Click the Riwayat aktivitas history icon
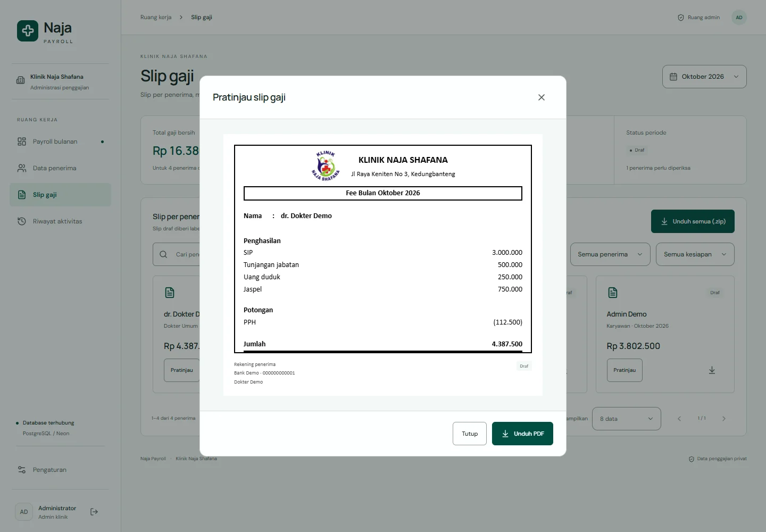The height and width of the screenshot is (532, 766). pyautogui.click(x=22, y=221)
